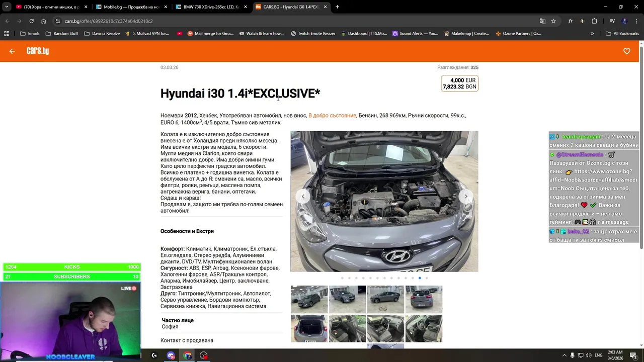Close the CARS.BG Hyundai i30 tab

pos(325,7)
